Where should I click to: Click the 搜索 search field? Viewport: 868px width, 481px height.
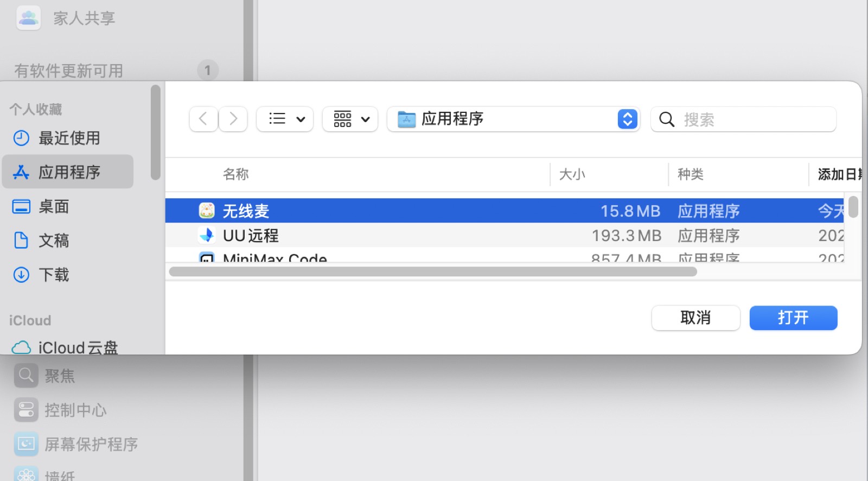743,119
